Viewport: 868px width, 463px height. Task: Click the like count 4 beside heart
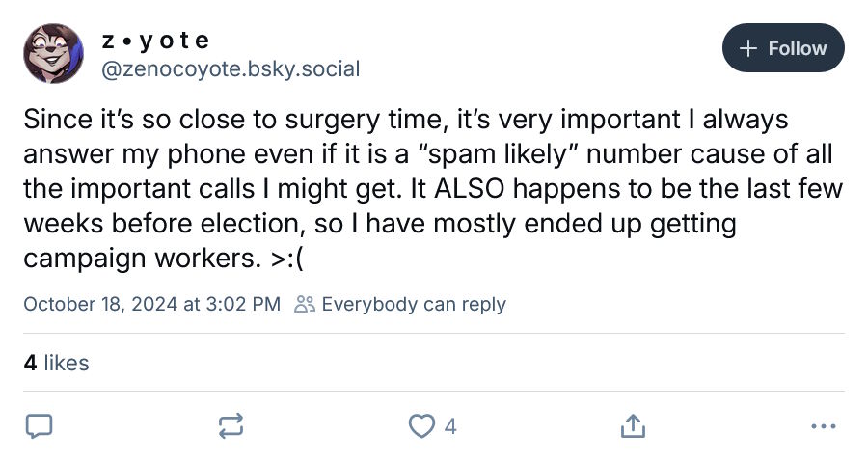(450, 427)
